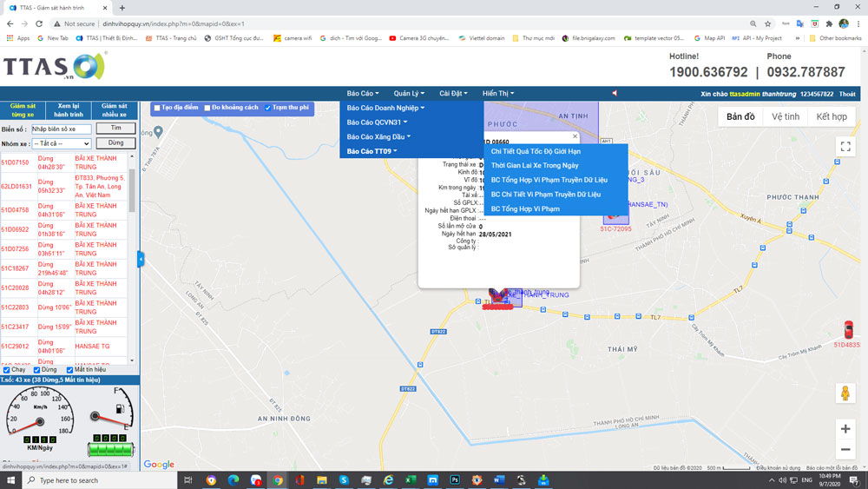Expand the Quản Lý menu
868x489 pixels.
pyautogui.click(x=407, y=93)
